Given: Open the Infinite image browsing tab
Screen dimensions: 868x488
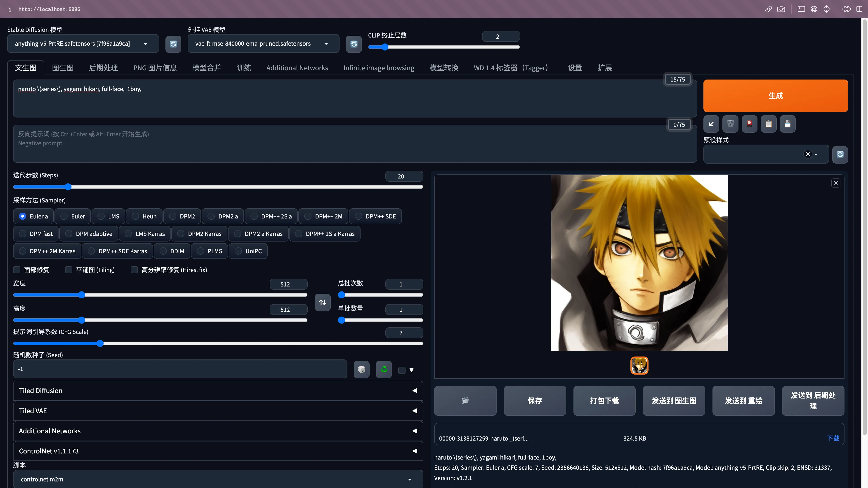Looking at the screenshot, I should tap(379, 68).
